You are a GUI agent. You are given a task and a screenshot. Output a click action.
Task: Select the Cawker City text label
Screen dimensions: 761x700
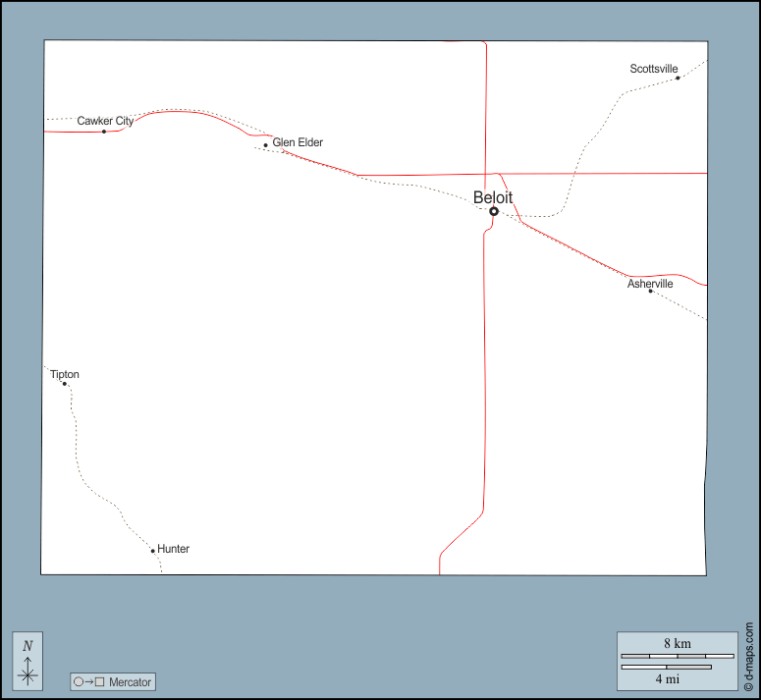coord(105,121)
